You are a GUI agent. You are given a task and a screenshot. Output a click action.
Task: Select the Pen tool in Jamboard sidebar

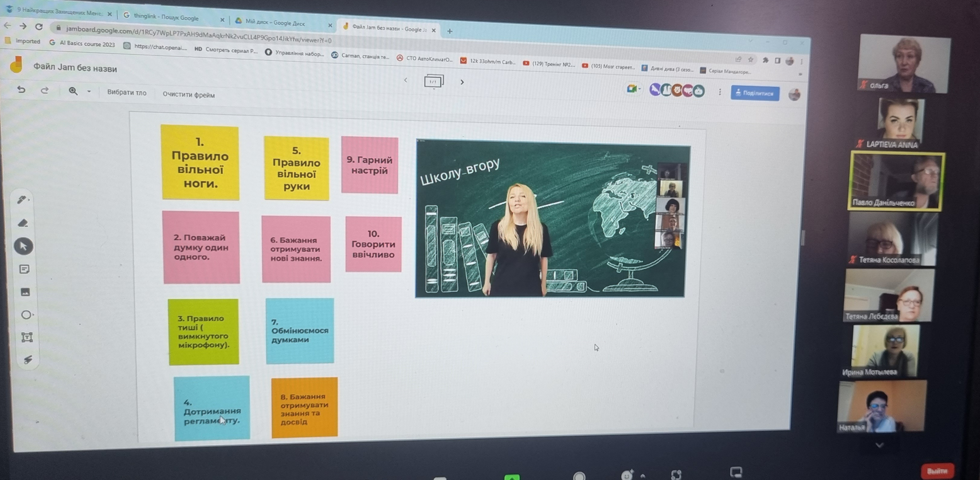(x=22, y=199)
